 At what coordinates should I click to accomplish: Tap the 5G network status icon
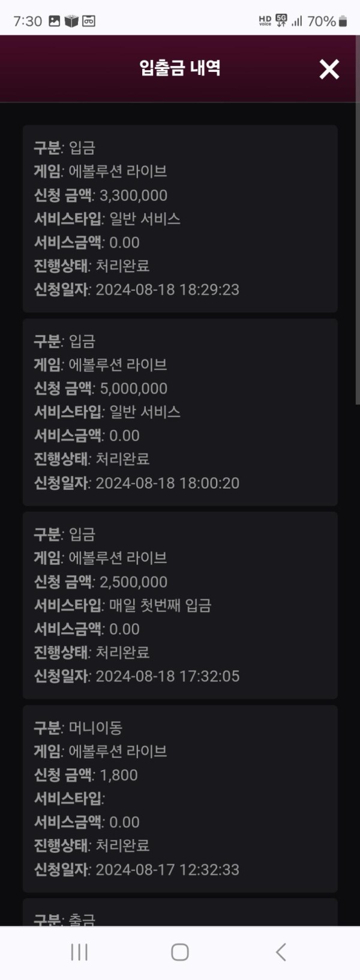281,21
